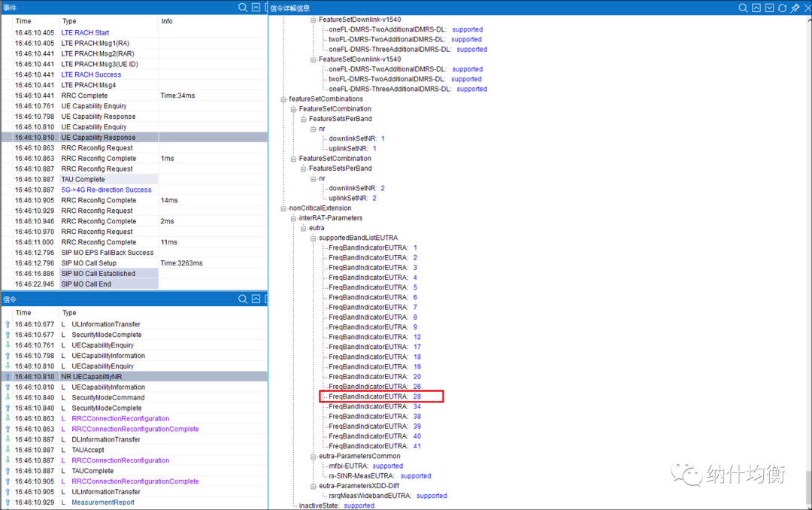The width and height of the screenshot is (812, 510).
Task: Sort 事件 list by Time column header
Action: point(23,21)
